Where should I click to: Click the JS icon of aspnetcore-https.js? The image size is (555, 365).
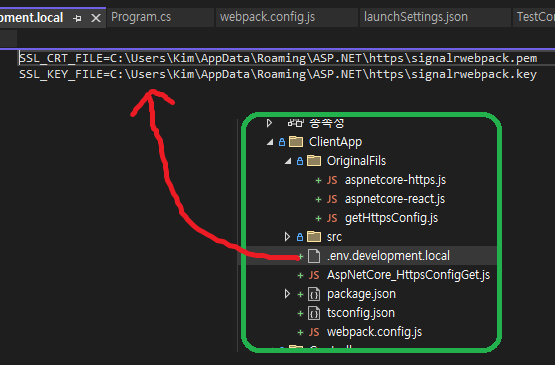coord(332,180)
